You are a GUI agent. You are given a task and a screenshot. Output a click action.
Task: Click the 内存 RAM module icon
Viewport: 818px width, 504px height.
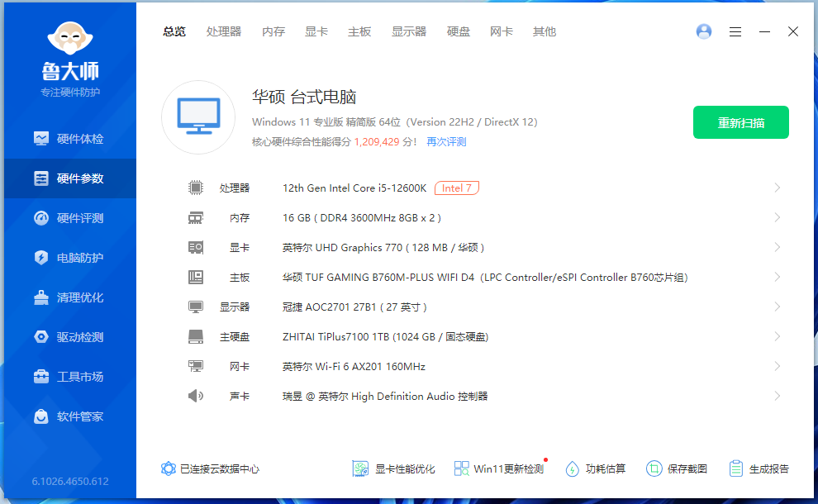tap(196, 217)
